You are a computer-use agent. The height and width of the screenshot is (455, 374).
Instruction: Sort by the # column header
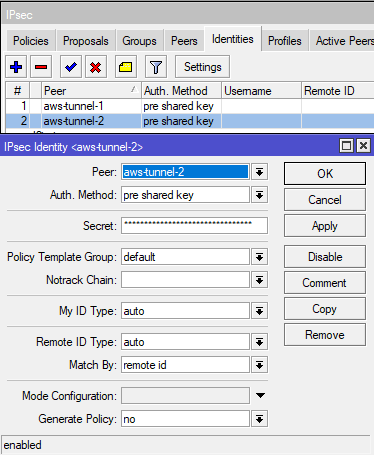[x=18, y=91]
